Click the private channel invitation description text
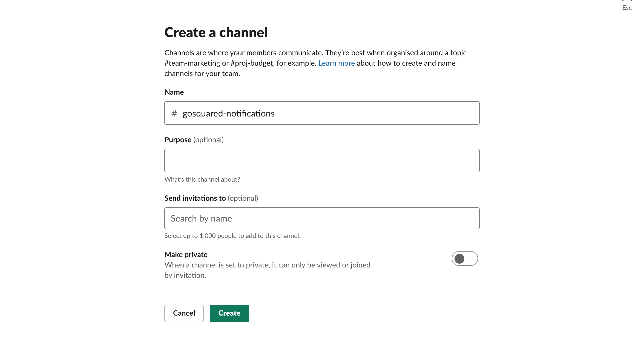This screenshot has width=644, height=361. [267, 265]
